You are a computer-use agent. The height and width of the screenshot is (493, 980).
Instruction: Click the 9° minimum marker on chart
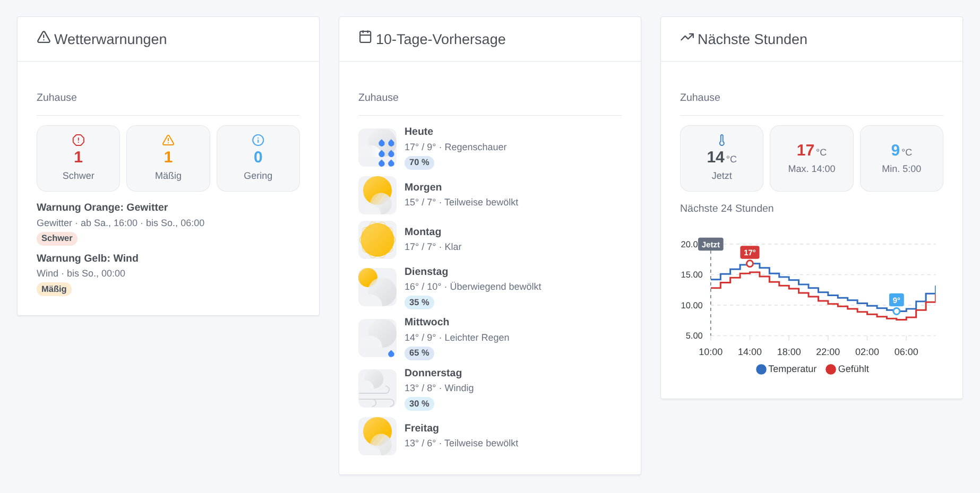pyautogui.click(x=896, y=300)
